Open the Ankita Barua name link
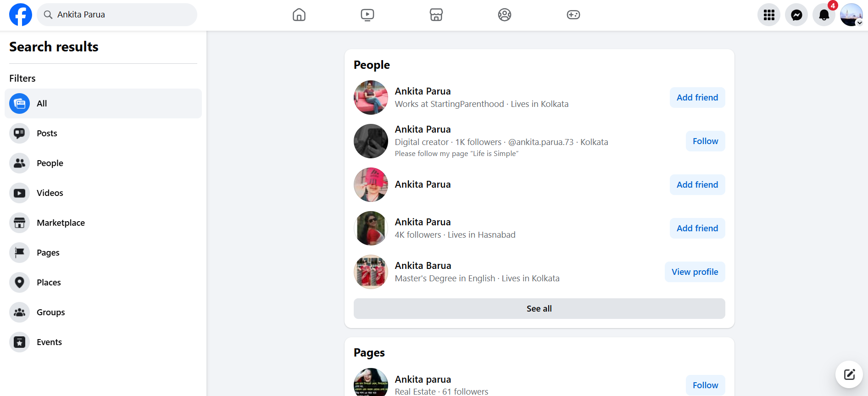Viewport: 868px width, 396px height. (x=423, y=266)
